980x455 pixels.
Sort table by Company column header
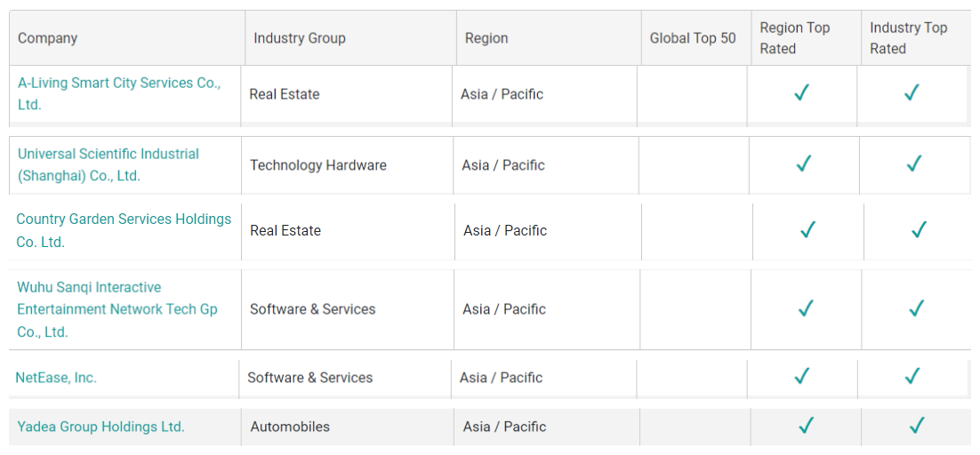pyautogui.click(x=48, y=38)
